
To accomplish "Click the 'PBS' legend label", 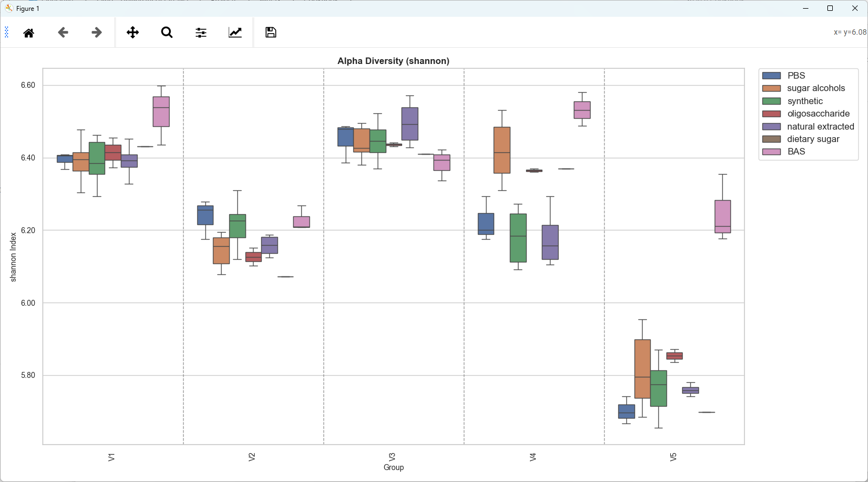I will pos(796,76).
